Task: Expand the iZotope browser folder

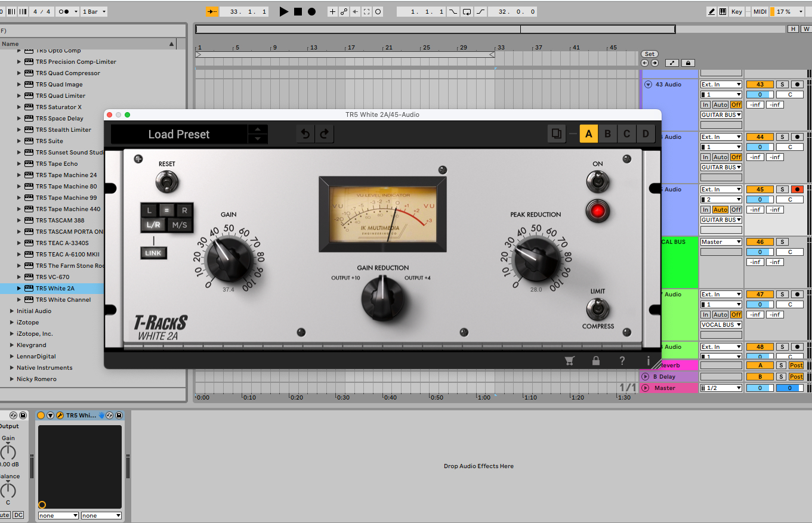Action: (12, 322)
